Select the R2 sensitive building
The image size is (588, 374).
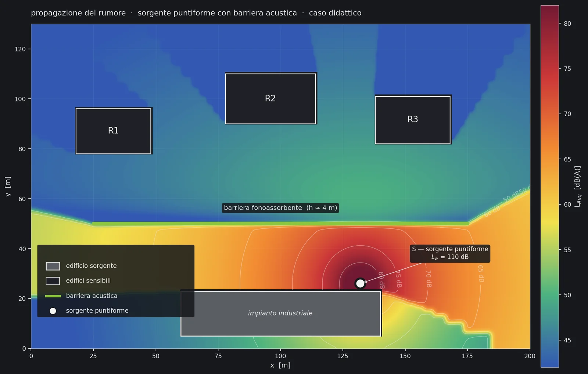pos(270,99)
